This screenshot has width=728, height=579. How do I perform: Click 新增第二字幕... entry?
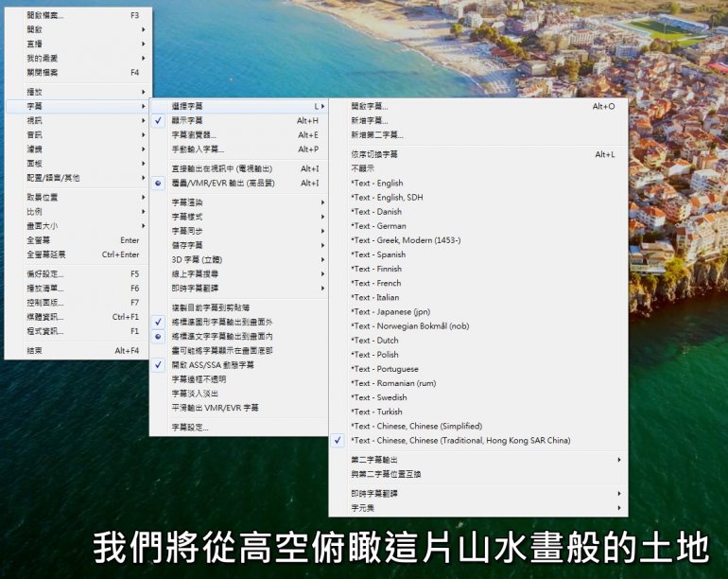click(x=478, y=135)
